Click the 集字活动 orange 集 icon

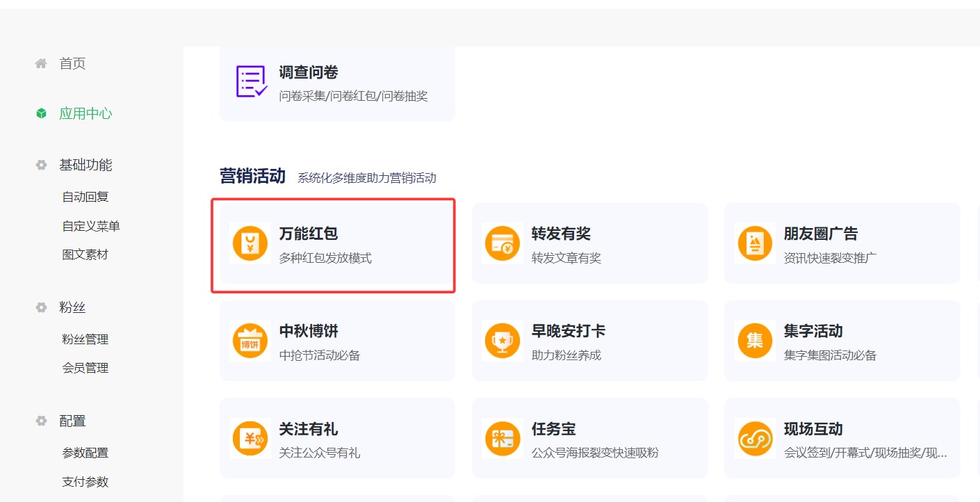click(755, 341)
